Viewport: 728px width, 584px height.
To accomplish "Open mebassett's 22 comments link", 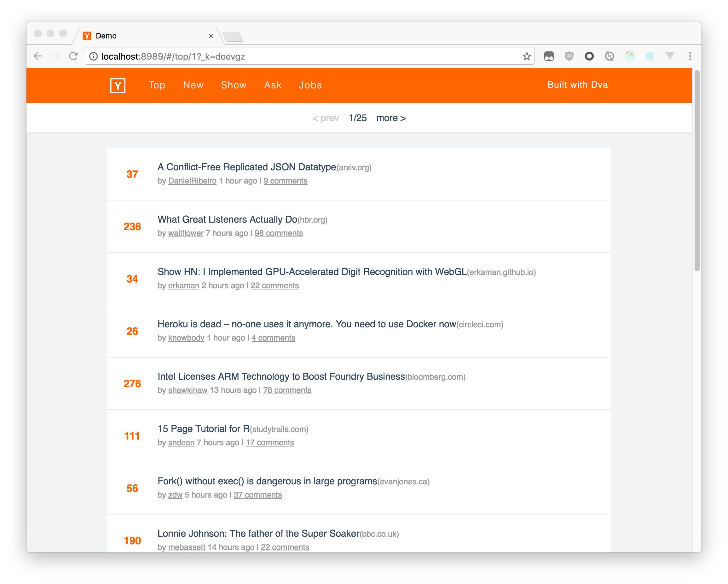I will pyautogui.click(x=285, y=547).
